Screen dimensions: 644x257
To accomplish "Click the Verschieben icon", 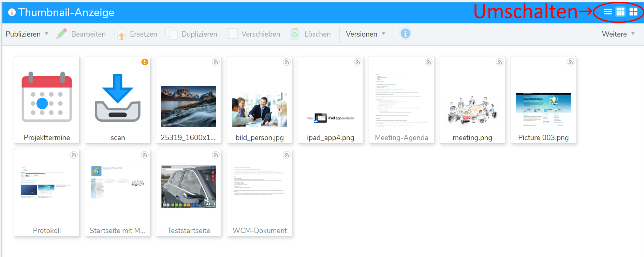I will pyautogui.click(x=232, y=34).
